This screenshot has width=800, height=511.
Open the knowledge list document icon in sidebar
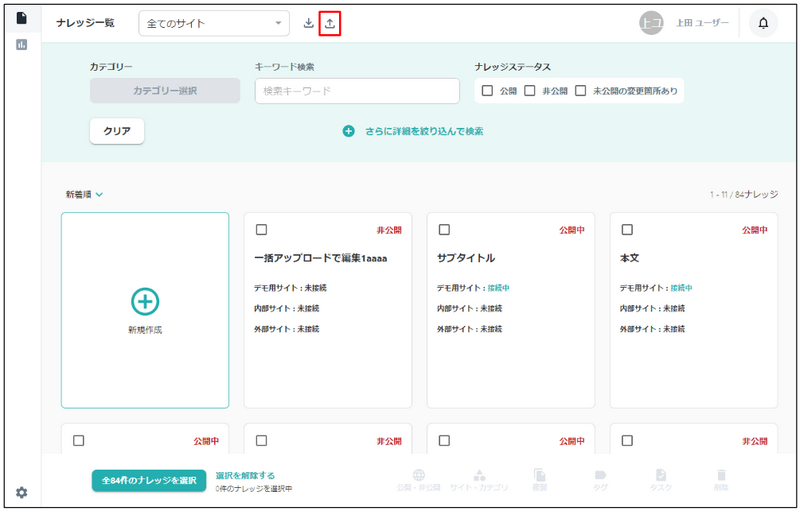21,18
